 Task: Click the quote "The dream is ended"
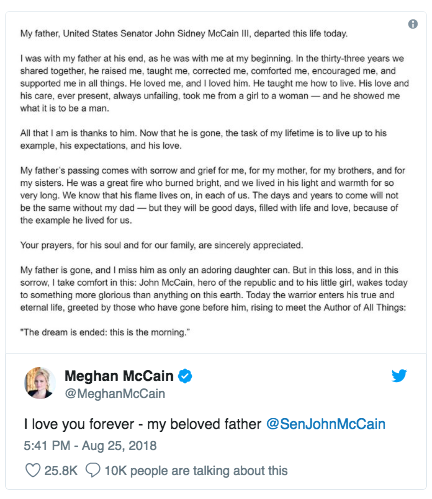(x=105, y=332)
